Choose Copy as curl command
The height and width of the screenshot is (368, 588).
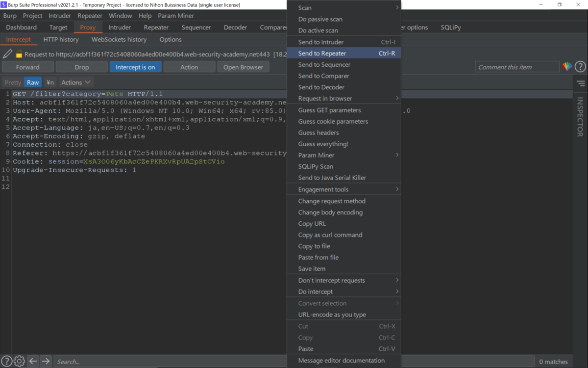(x=344, y=235)
